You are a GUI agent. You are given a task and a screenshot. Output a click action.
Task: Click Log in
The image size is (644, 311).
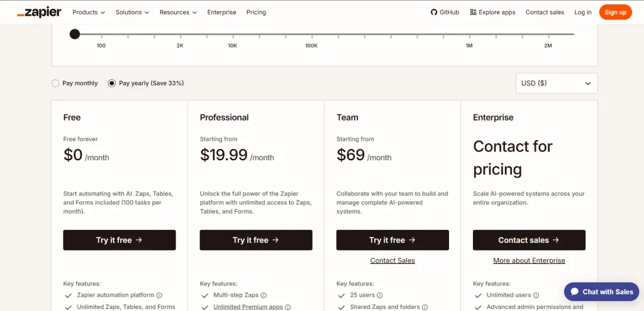[583, 13]
